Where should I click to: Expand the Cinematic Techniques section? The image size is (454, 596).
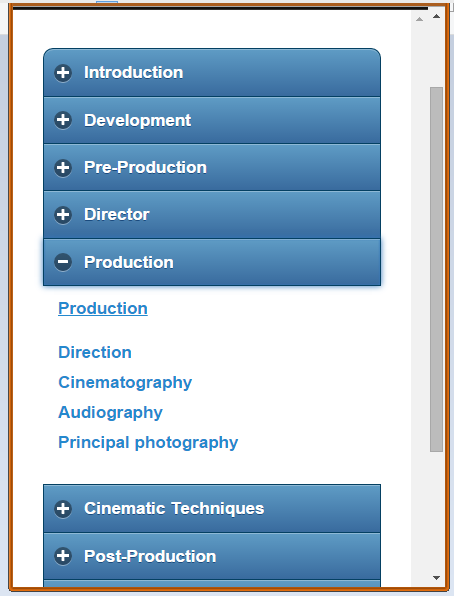[212, 509]
